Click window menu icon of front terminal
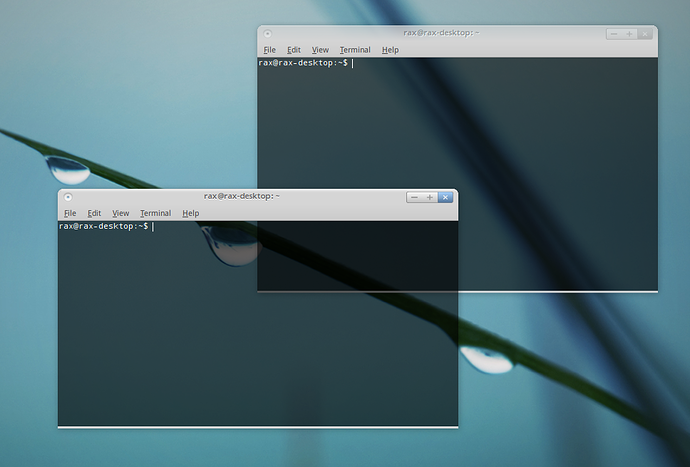 tap(68, 197)
